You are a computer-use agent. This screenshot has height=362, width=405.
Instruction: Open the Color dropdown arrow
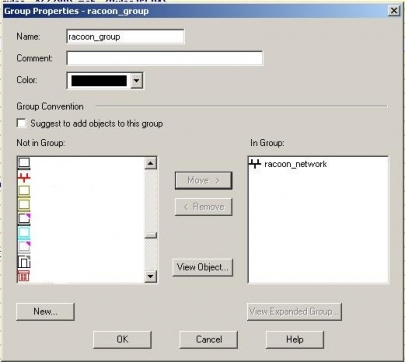click(x=137, y=81)
